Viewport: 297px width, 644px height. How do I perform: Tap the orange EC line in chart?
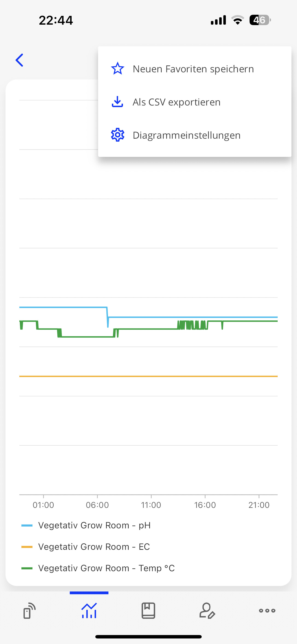point(148,376)
